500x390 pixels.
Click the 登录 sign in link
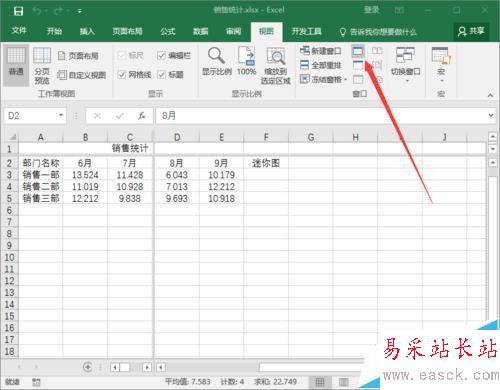click(371, 10)
